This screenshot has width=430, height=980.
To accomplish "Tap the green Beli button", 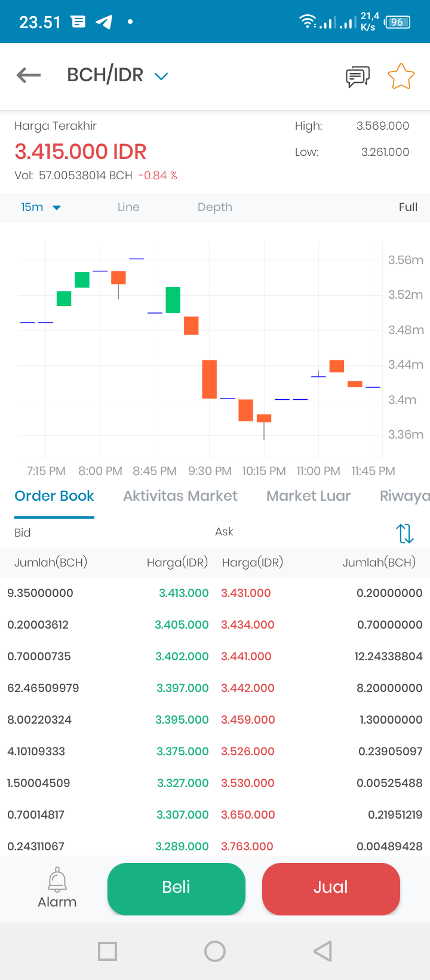I will pos(176,889).
